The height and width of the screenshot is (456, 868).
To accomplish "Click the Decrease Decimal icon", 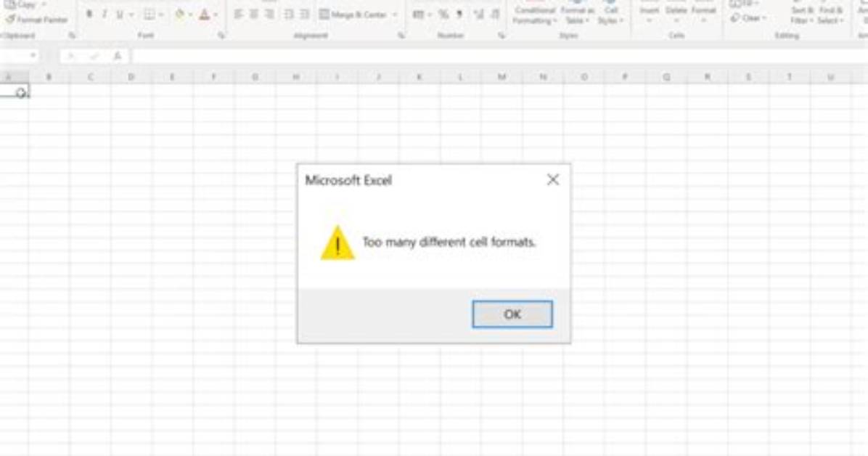I will click(x=495, y=15).
